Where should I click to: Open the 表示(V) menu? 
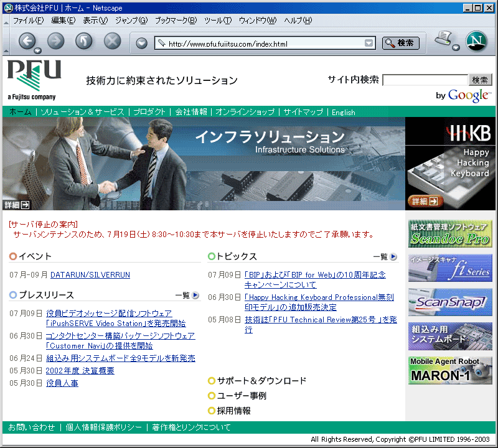click(95, 21)
